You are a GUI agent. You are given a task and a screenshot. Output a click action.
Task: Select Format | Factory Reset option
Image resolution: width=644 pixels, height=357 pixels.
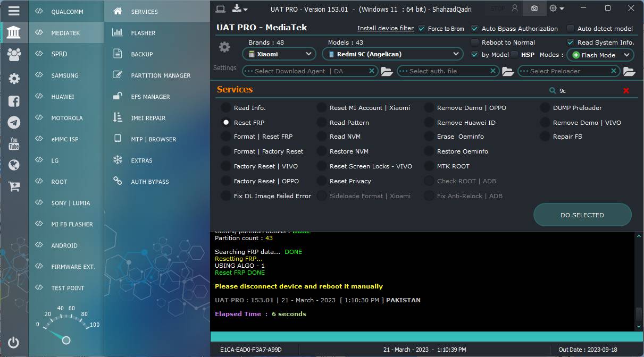click(x=226, y=151)
